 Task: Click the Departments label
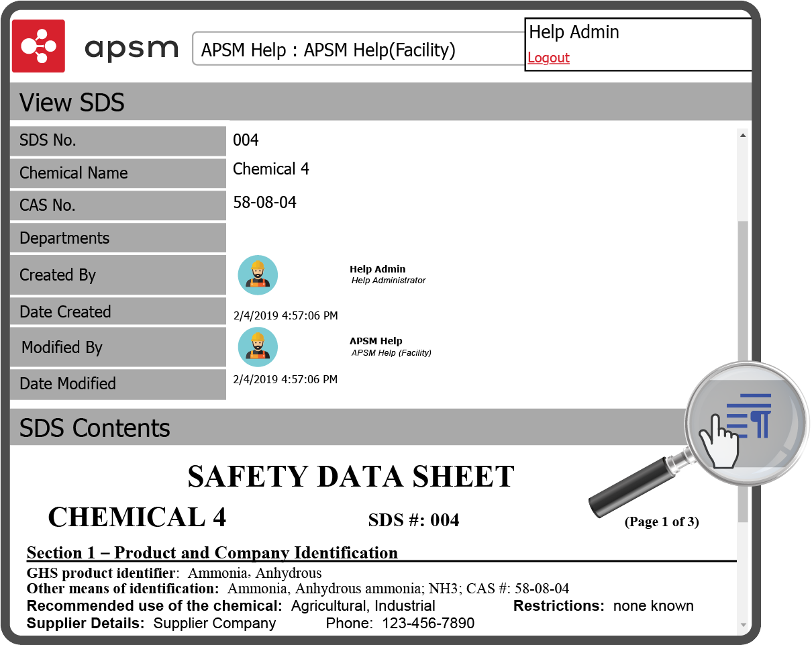[x=64, y=238]
